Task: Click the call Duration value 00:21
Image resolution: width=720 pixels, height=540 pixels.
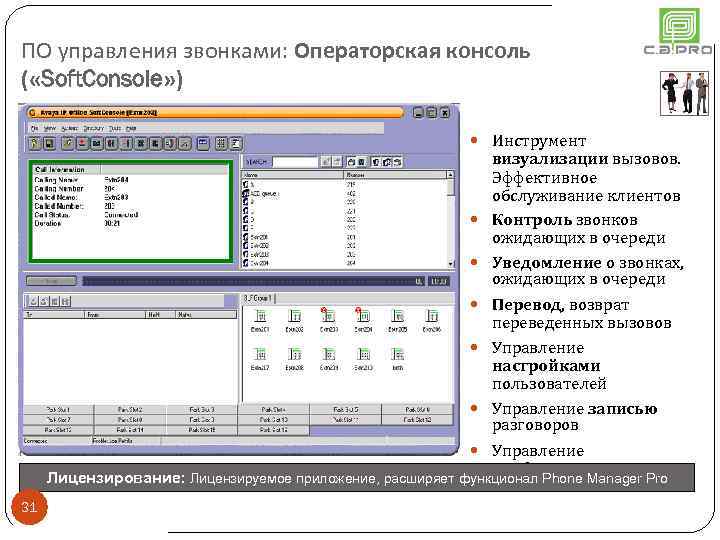Action: (112, 224)
